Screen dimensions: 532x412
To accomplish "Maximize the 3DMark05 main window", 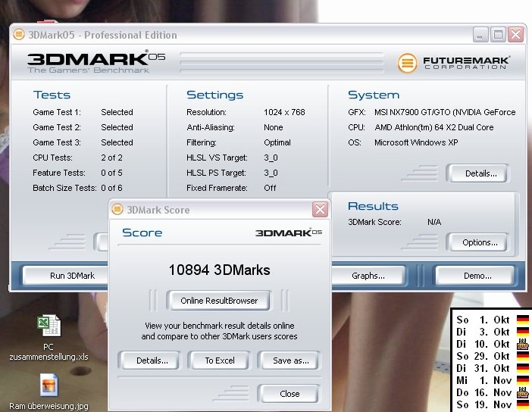I will tap(498, 35).
